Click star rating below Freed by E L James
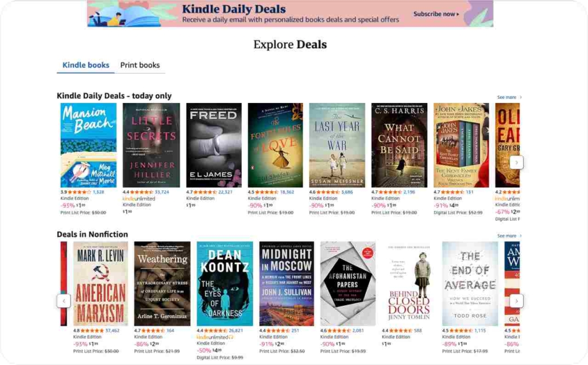588x365 pixels. pyautogui.click(x=205, y=192)
